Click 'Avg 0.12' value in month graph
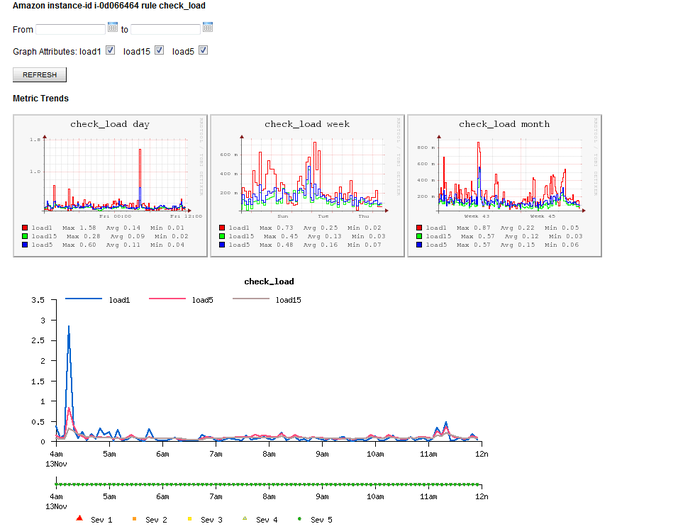 click(x=522, y=236)
